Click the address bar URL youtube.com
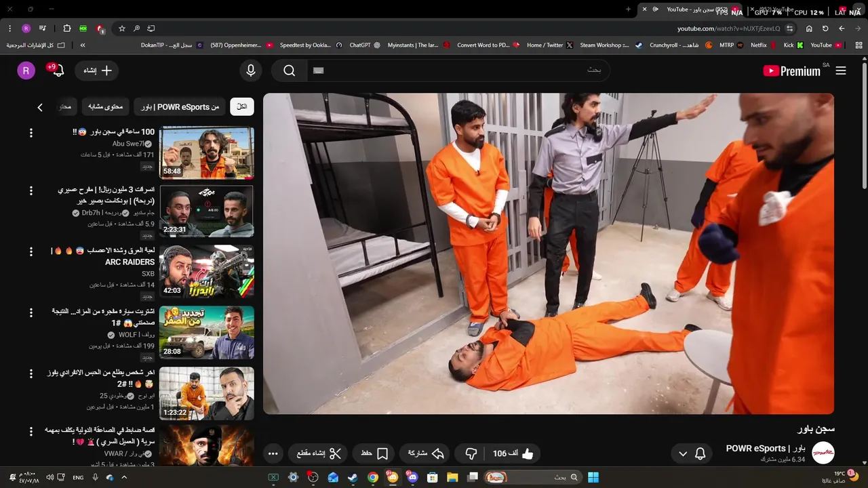The image size is (868, 488). [728, 28]
